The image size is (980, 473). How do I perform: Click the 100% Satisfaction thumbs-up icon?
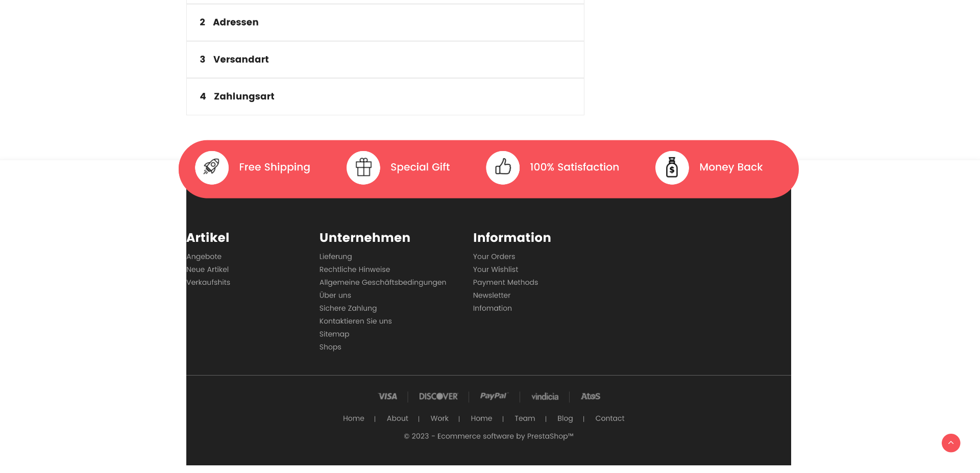pos(503,167)
